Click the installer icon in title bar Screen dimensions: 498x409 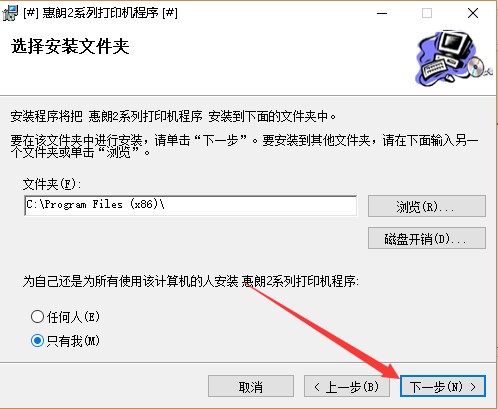click(10, 13)
